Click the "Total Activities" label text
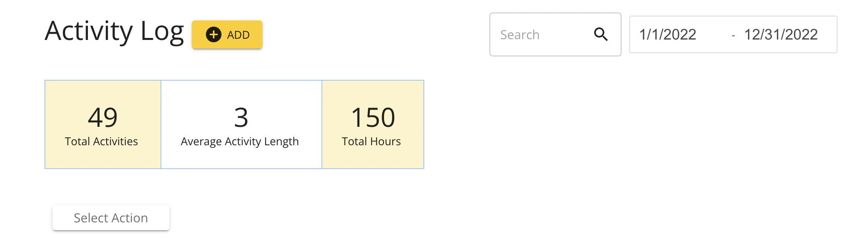The image size is (868, 238). [102, 141]
